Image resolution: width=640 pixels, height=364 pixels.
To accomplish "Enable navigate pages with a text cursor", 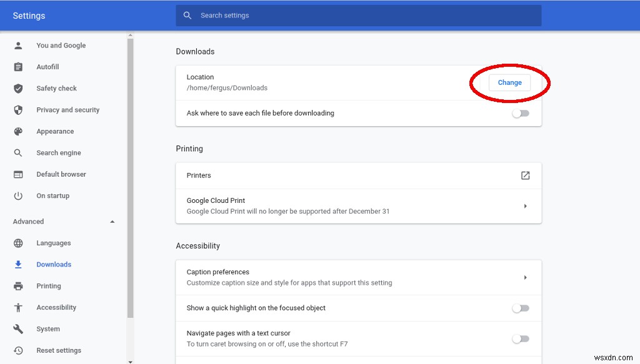I will pyautogui.click(x=521, y=338).
